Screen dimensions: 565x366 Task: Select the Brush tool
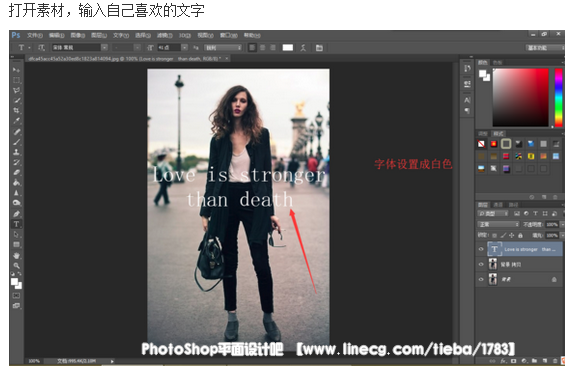tap(16, 142)
